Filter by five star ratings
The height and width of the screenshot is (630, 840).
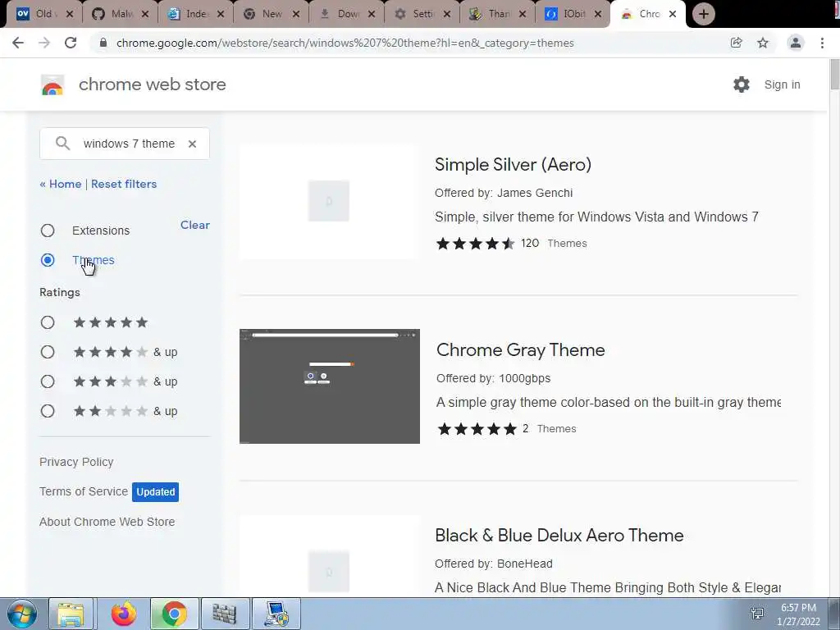point(48,322)
